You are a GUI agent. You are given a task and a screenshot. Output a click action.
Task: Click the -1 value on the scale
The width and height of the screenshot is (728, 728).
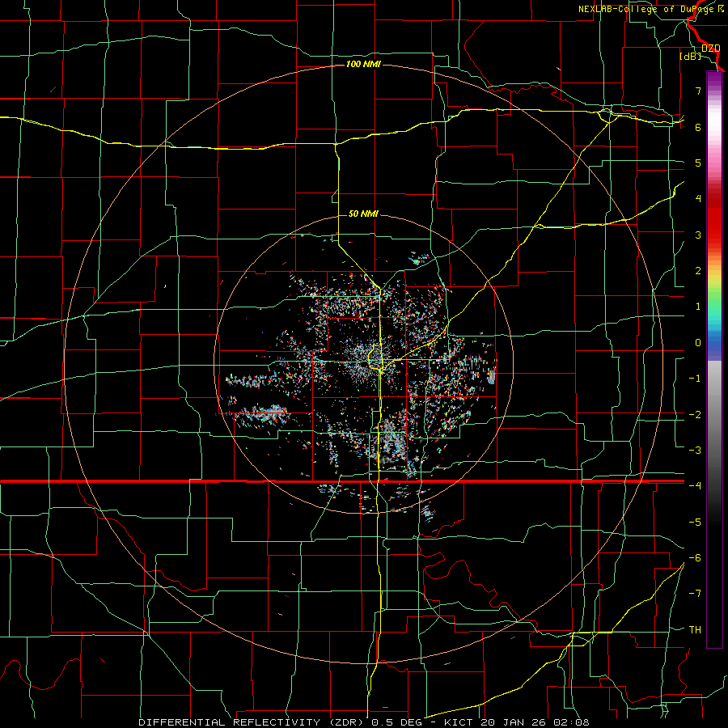tap(695, 379)
